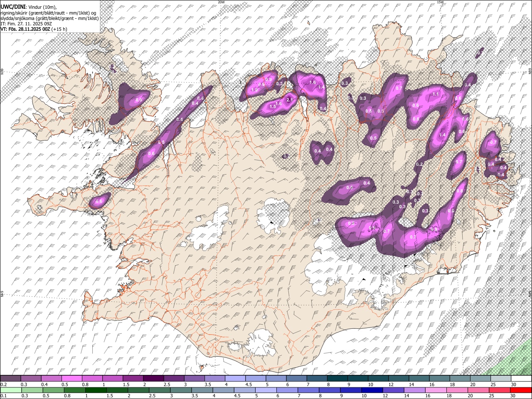Image resolution: width=532 pixels, height=399 pixels.
Task: Pick the upper legend swatch labelled 0.8
Action: click(92, 379)
